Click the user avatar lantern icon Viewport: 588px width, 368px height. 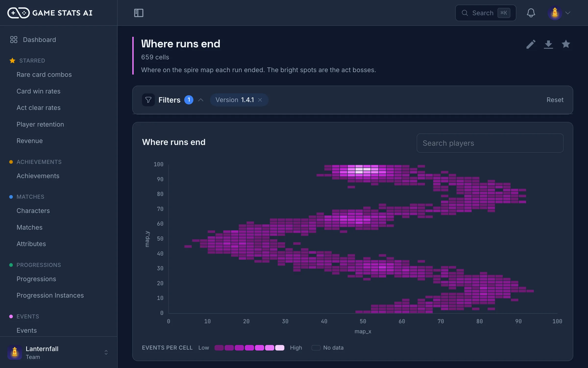pos(555,13)
